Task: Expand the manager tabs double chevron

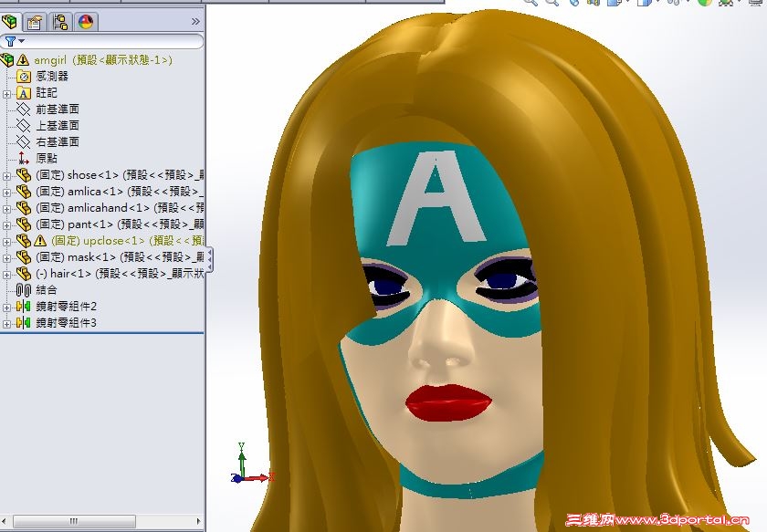Action: [x=195, y=22]
